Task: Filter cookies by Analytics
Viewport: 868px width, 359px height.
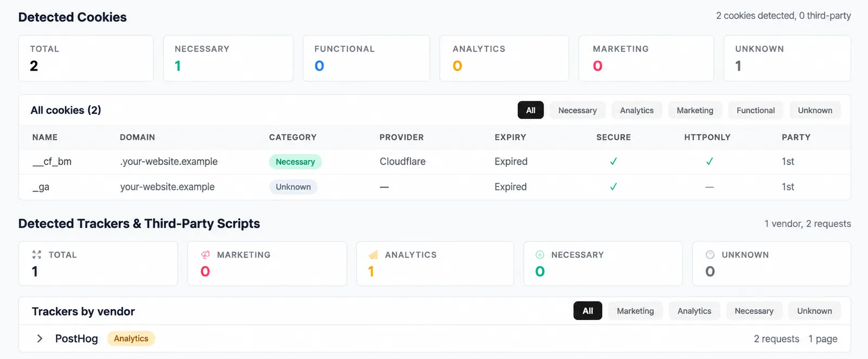Action: click(637, 110)
